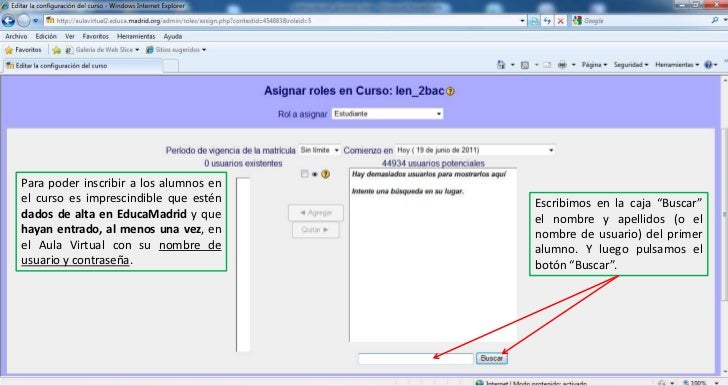Open the Comienzo en date dropdown
Image resolution: width=728 pixels, height=386 pixels.
(475, 150)
